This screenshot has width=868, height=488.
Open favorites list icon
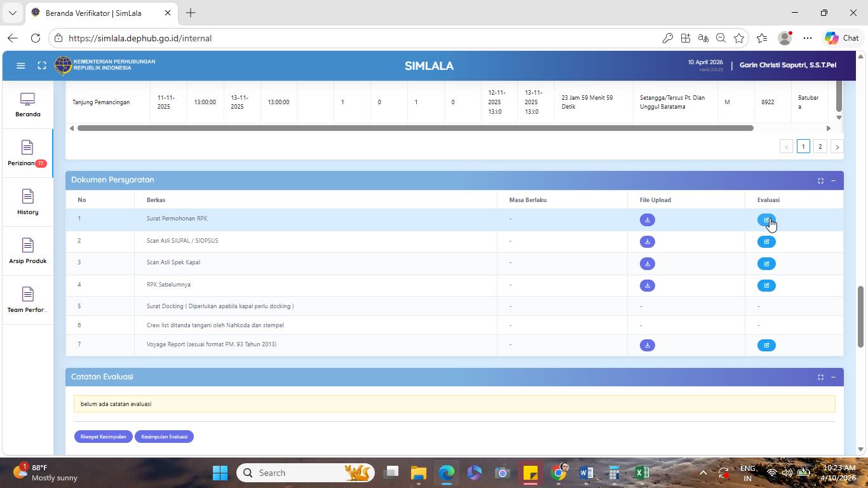coord(762,38)
